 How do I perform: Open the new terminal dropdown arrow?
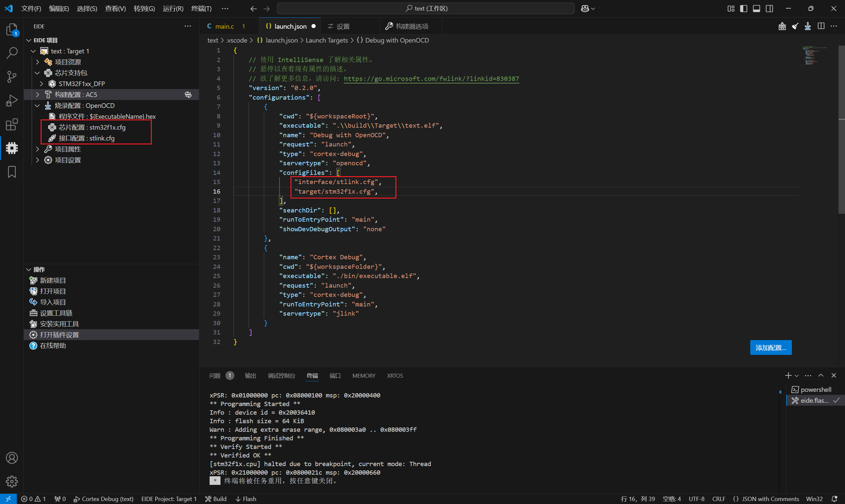coord(796,376)
